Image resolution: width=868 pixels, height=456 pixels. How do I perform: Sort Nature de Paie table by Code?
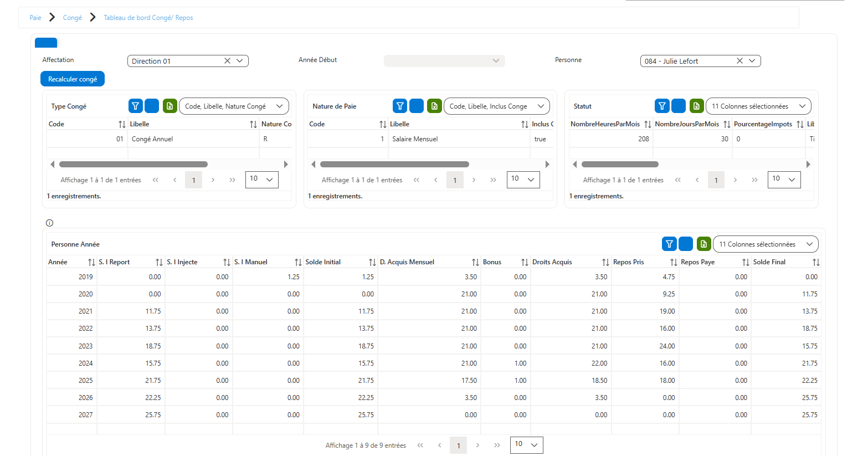(383, 124)
